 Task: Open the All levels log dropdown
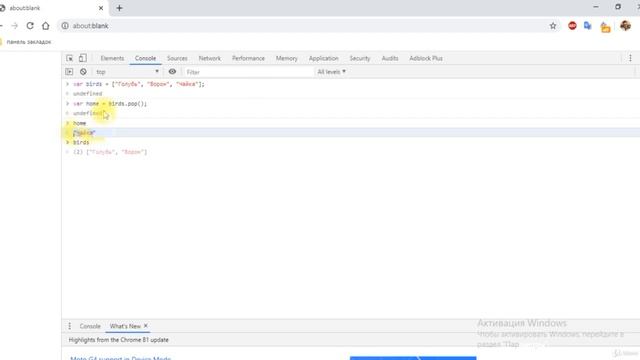(x=331, y=72)
